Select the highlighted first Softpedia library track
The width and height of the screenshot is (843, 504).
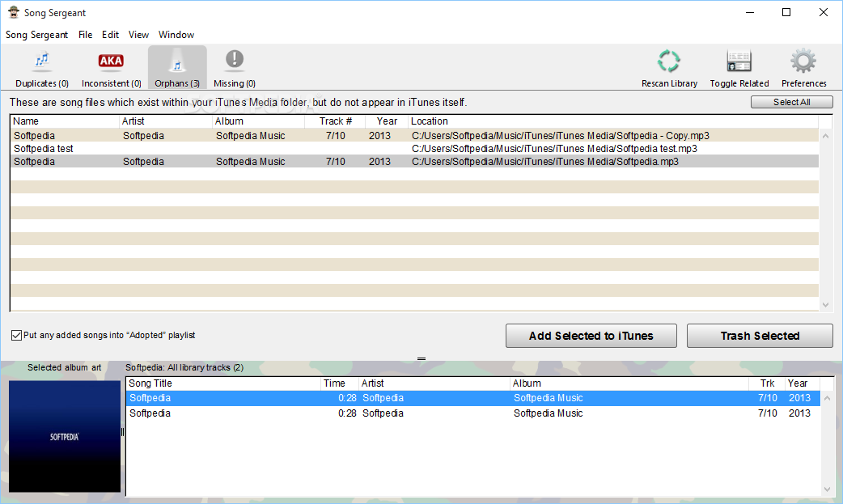(473, 398)
